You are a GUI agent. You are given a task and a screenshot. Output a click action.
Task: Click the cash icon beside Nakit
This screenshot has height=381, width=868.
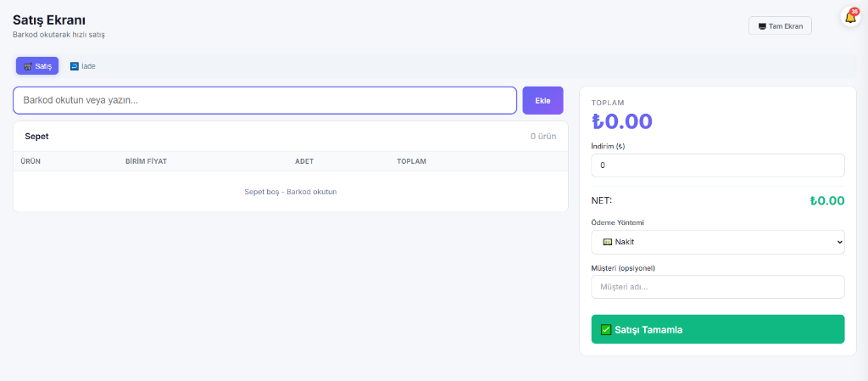point(607,242)
